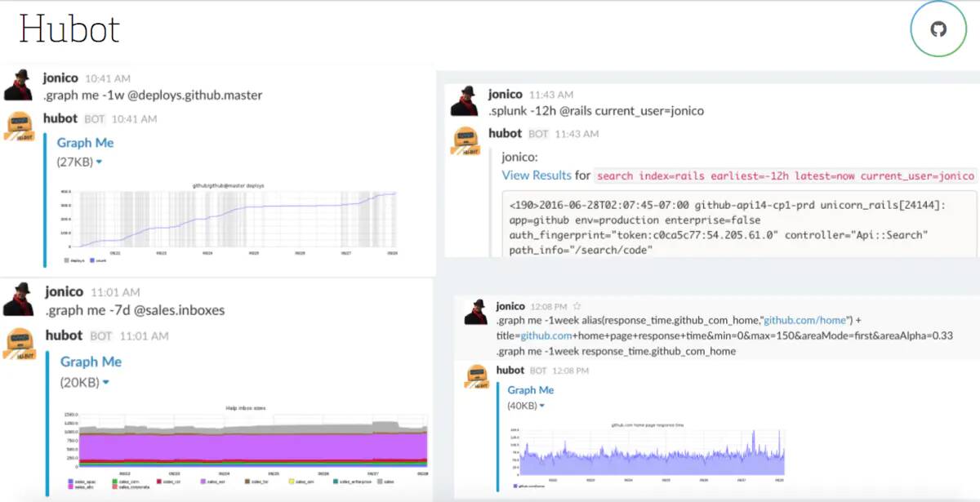
Task: Click the 11:43 AM timestamp beside jonico
Action: click(551, 96)
